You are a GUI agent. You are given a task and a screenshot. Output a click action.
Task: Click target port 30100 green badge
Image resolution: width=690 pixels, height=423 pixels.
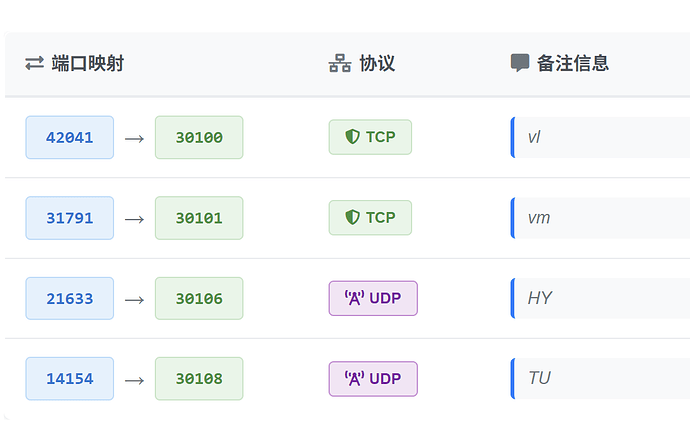tap(199, 138)
